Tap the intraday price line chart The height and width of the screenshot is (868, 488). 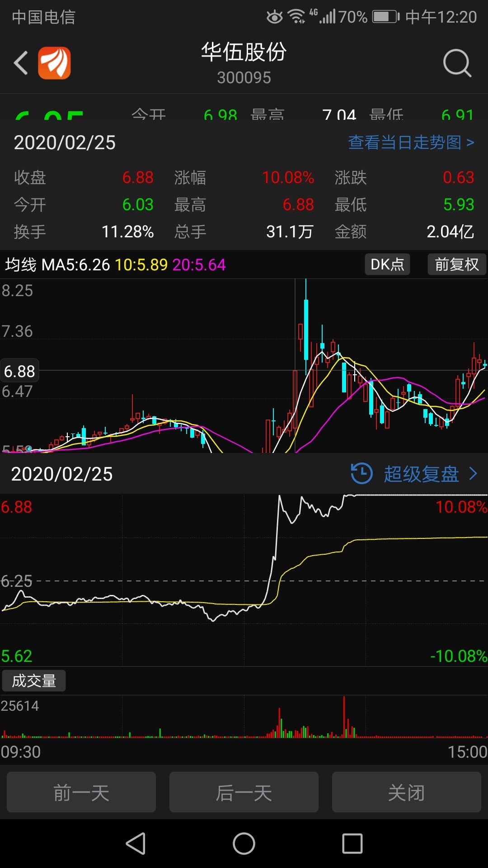244,580
